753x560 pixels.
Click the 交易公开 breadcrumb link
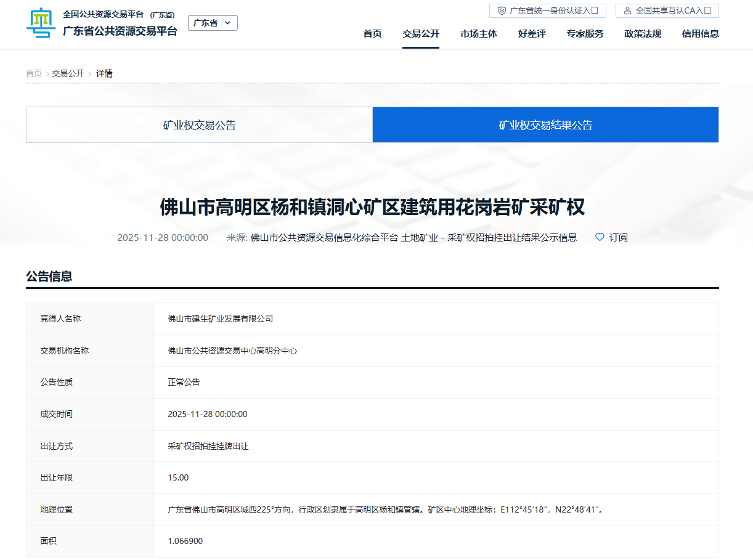[68, 73]
